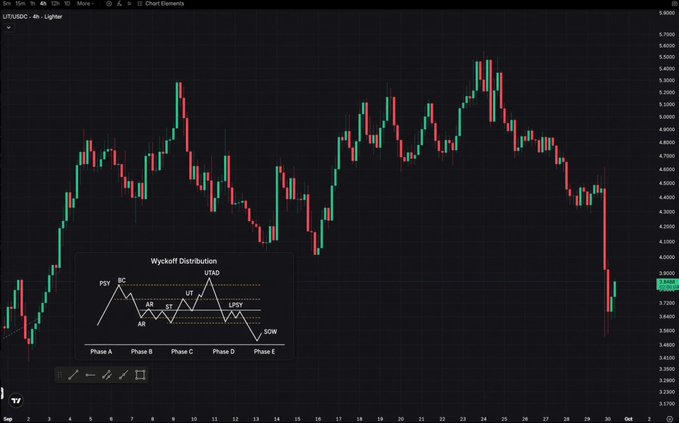Click the 4.0000 price axis label
This screenshot has width=679, height=423.
tap(667, 257)
